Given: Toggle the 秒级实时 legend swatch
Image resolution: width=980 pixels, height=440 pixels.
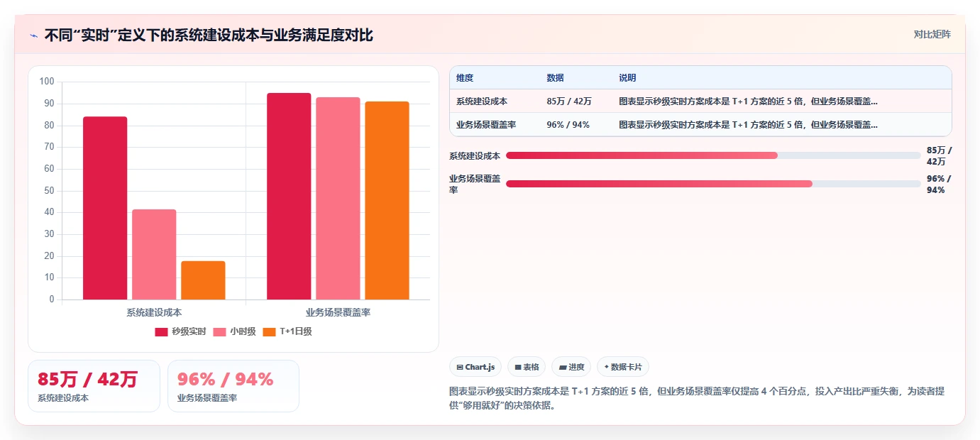Looking at the screenshot, I should click(x=162, y=331).
